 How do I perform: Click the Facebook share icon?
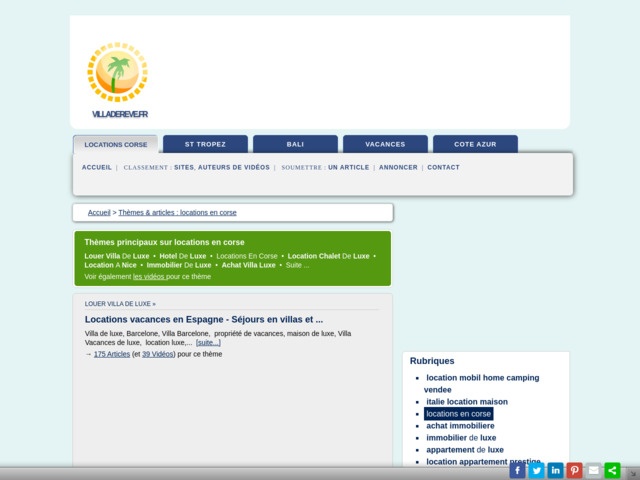[518, 470]
